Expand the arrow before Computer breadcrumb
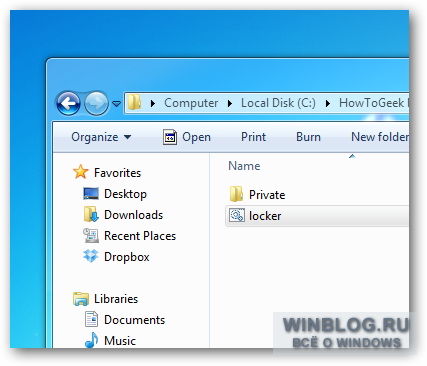427x366 pixels. [x=153, y=104]
